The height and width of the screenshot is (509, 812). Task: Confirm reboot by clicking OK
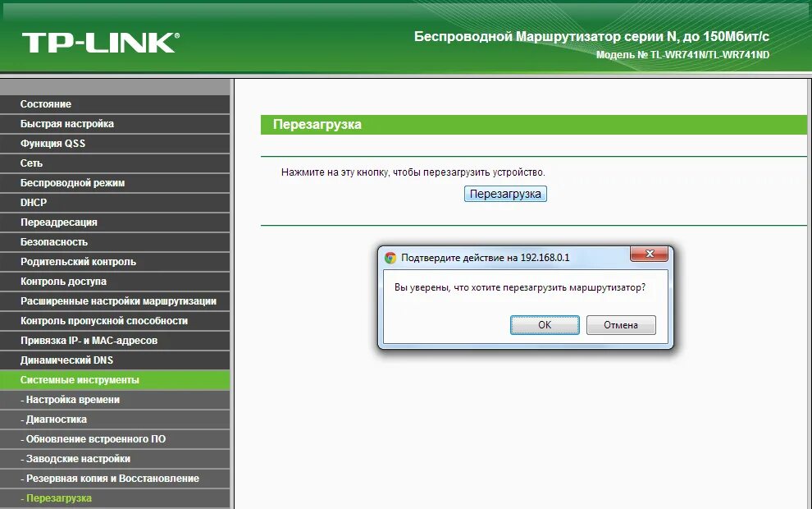click(x=545, y=324)
